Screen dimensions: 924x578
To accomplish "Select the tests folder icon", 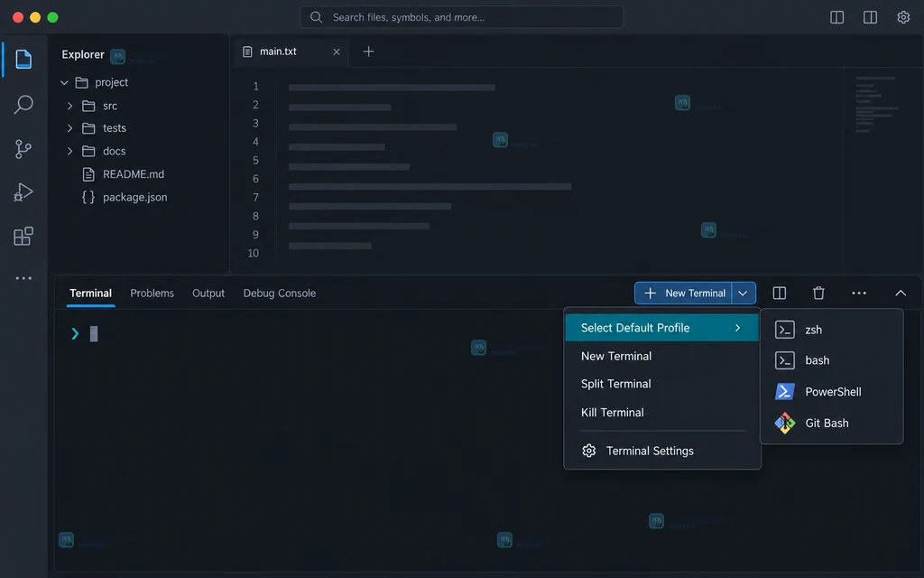I will (x=88, y=128).
